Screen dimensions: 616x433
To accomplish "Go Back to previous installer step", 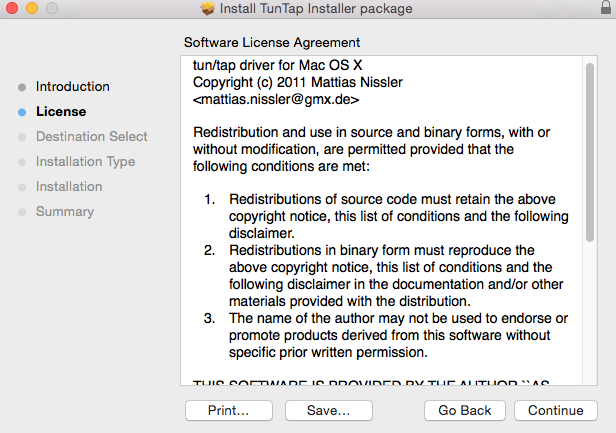I will coord(465,411).
